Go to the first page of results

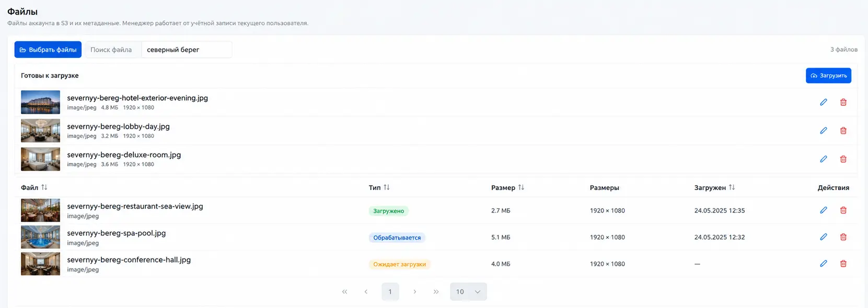pos(344,292)
